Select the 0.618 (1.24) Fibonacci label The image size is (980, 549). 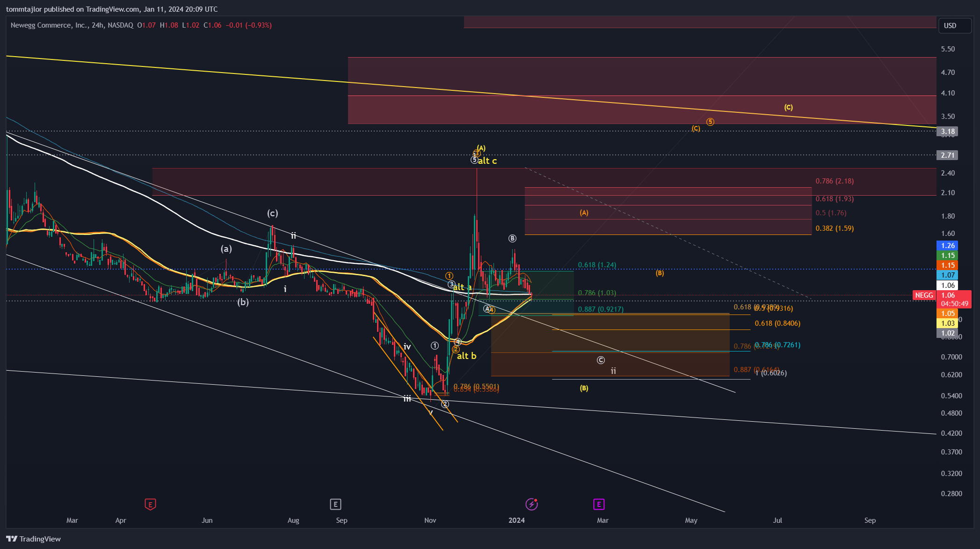(597, 265)
